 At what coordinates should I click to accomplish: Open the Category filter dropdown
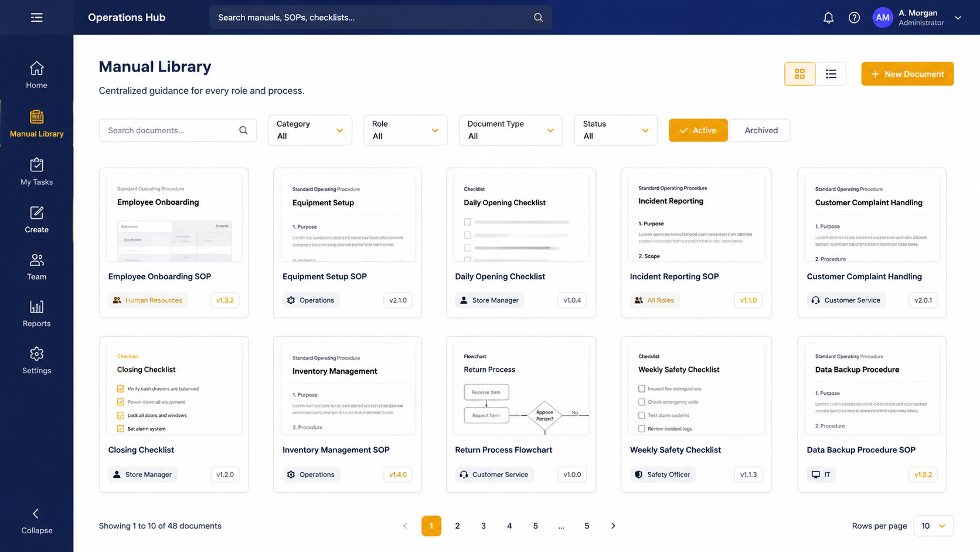tap(310, 130)
